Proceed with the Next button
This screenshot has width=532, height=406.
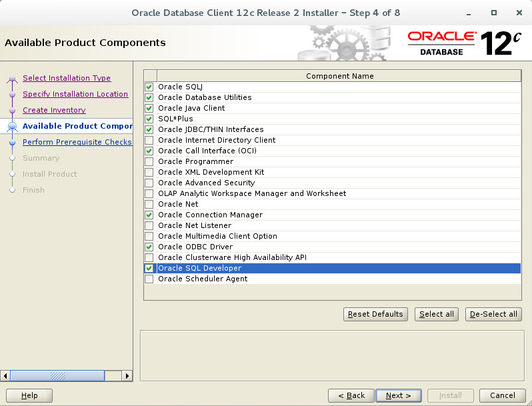coord(399,395)
